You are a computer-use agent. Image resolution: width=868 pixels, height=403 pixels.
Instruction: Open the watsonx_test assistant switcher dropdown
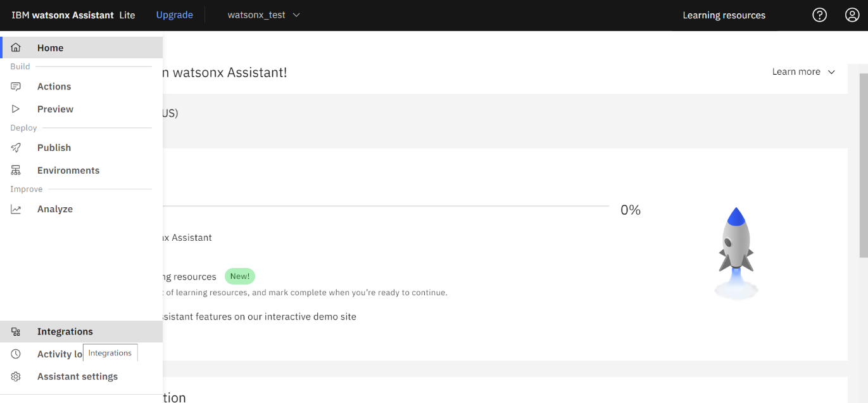click(264, 15)
